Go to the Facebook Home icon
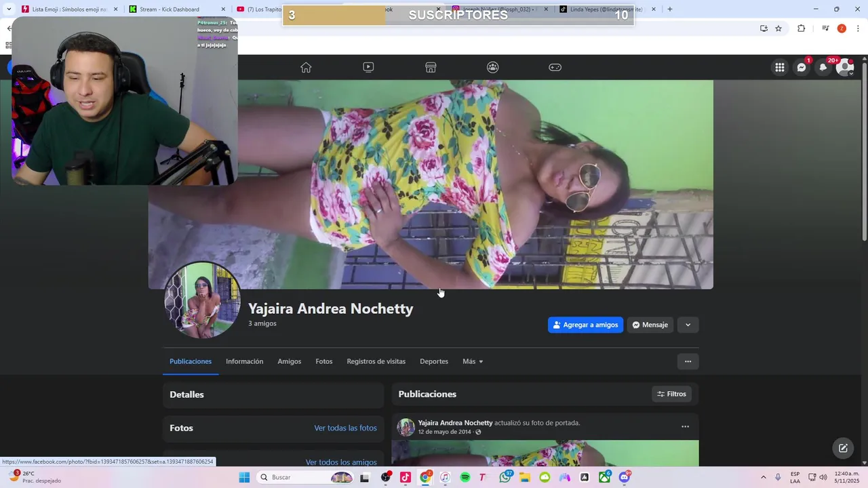The height and width of the screenshot is (488, 868). (306, 67)
